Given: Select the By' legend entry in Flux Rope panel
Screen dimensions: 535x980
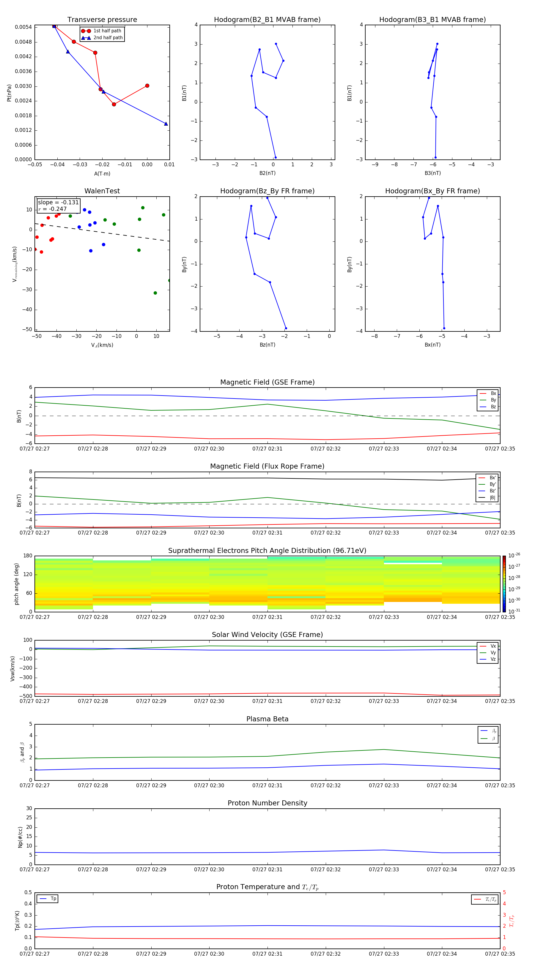Looking at the screenshot, I should pos(487,484).
